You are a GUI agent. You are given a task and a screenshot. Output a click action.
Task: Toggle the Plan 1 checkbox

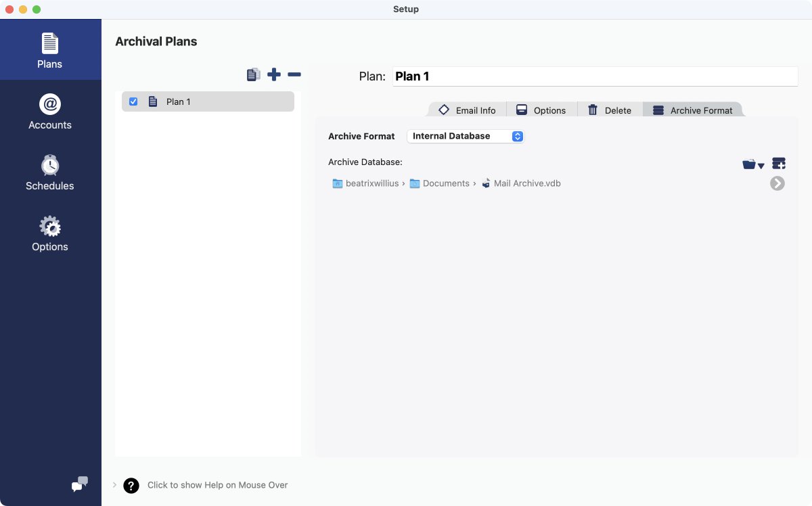[133, 101]
